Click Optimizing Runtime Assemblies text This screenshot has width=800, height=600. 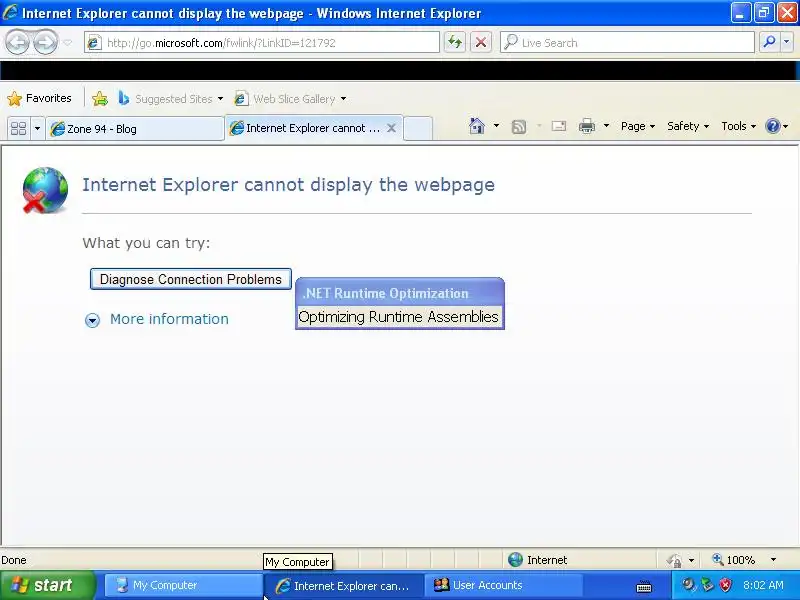tap(398, 316)
